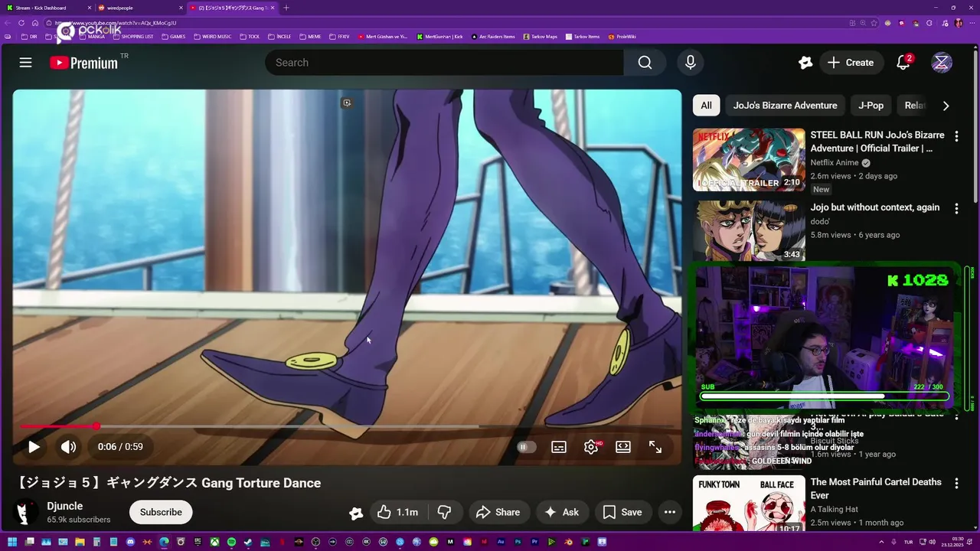Play the paused video
Viewport: 980px width, 551px height.
pyautogui.click(x=34, y=447)
